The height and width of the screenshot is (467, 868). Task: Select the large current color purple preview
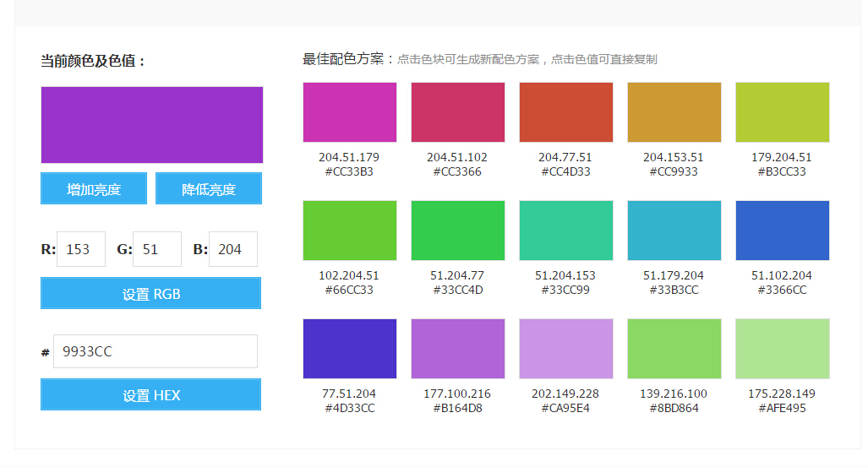click(152, 125)
